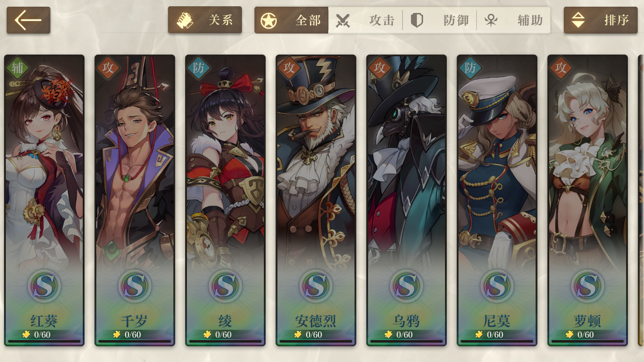Filter by 攻击 attack tab
Image resolution: width=644 pixels, height=362 pixels.
pos(365,20)
